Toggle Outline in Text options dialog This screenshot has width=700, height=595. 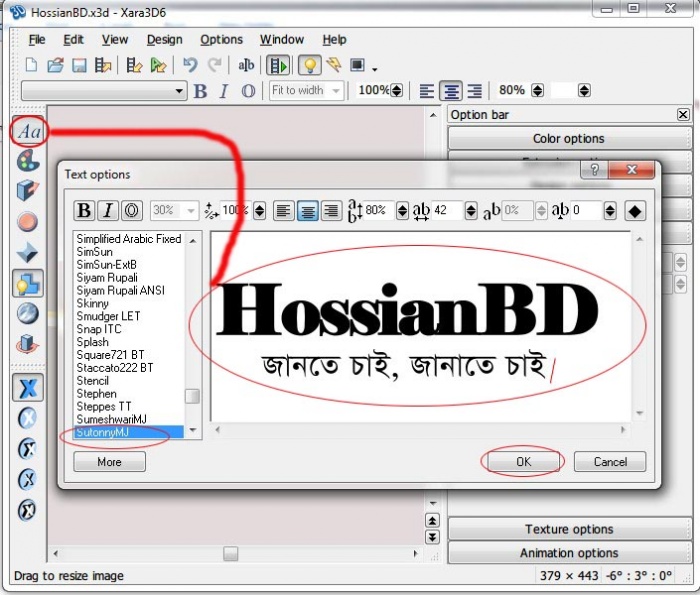(x=132, y=210)
